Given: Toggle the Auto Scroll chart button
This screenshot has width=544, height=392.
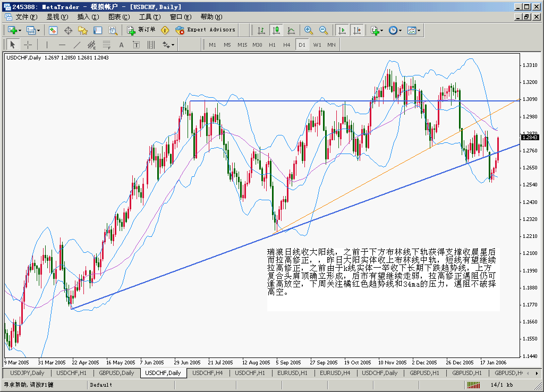Looking at the screenshot, I should click(342, 30).
